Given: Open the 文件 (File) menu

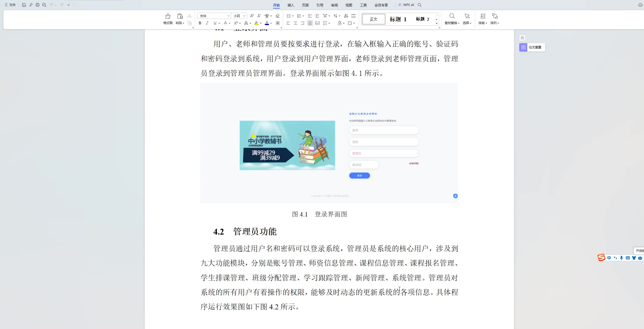Looking at the screenshot, I should click(x=10, y=5).
